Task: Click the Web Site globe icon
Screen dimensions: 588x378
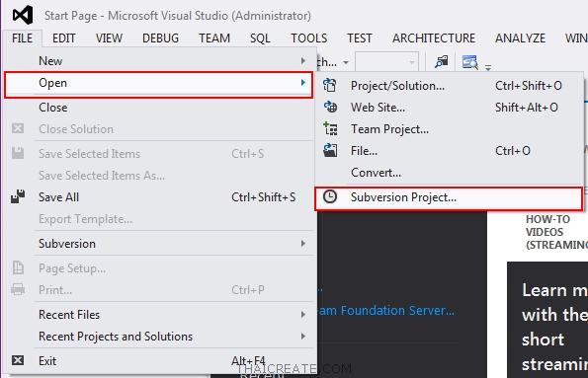Action: click(330, 108)
